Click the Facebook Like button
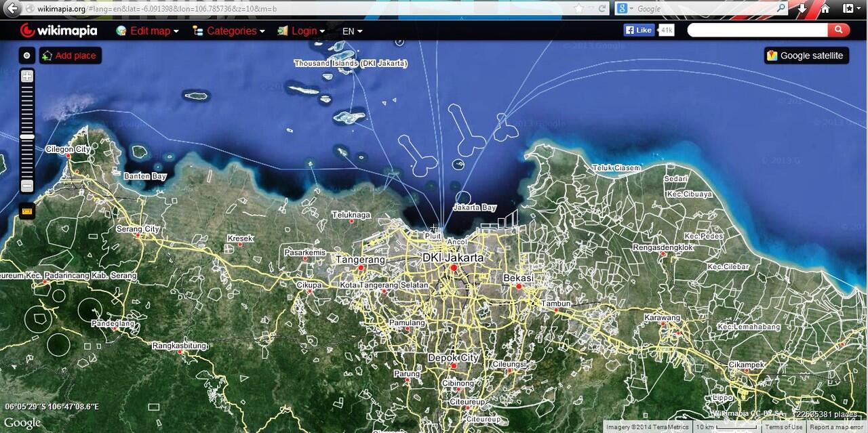This screenshot has width=868, height=433. tap(639, 30)
